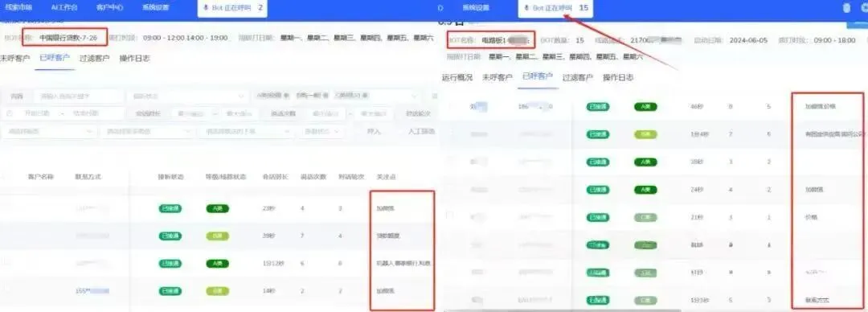
Task: Click the 接听状态 column header
Action: [x=170, y=177]
